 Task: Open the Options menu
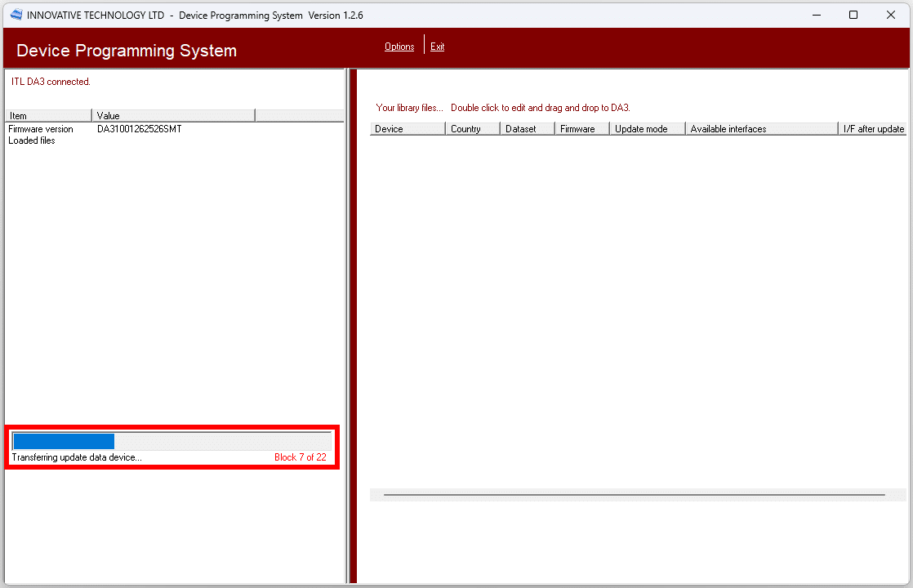point(399,47)
